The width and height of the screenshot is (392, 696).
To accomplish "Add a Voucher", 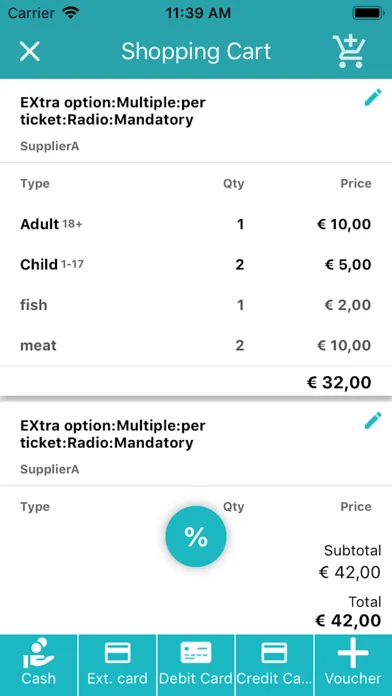I will (x=353, y=665).
